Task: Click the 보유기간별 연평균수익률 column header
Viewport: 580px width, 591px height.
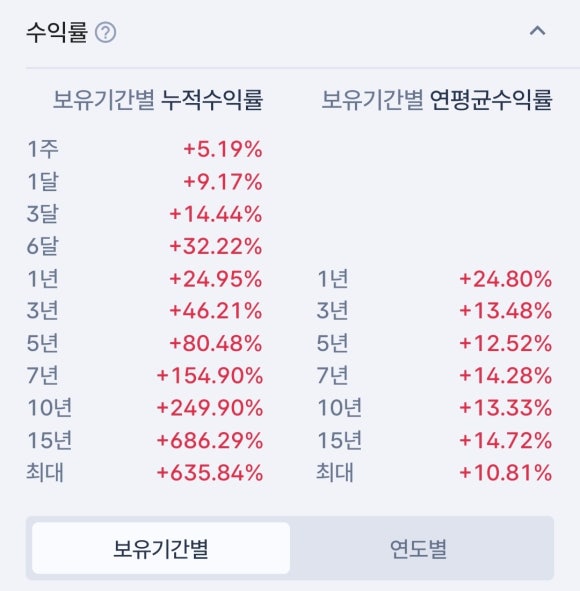Action: (x=437, y=100)
